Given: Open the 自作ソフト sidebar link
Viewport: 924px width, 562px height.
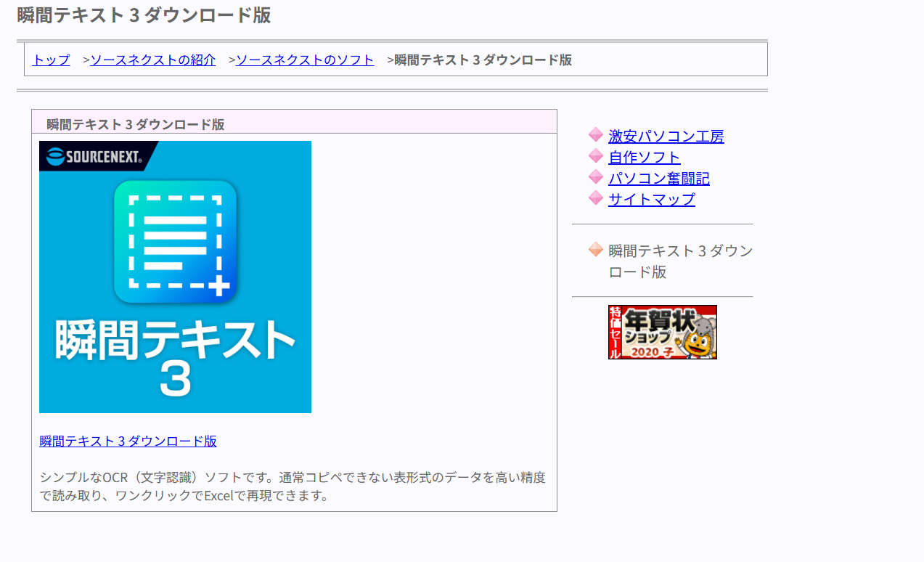Looking at the screenshot, I should 645,157.
